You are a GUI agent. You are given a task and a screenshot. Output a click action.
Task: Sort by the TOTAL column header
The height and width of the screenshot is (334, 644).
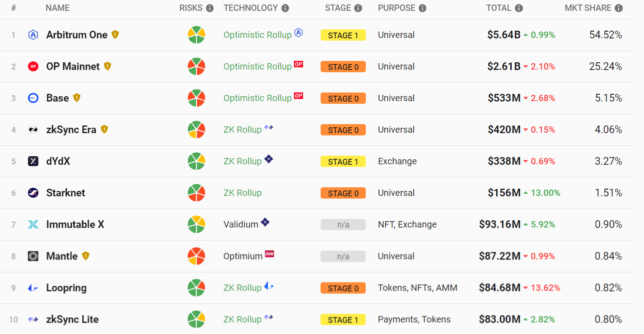coord(499,8)
